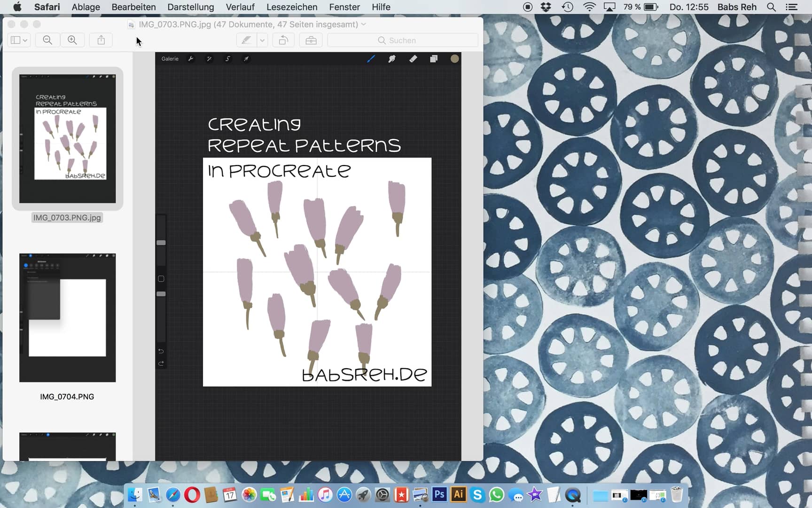Click the Smudge tool icon in Procreate

(x=392, y=59)
